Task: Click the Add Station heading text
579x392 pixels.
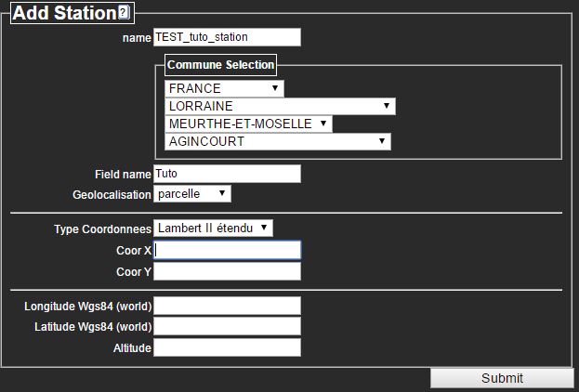Action: [x=65, y=13]
